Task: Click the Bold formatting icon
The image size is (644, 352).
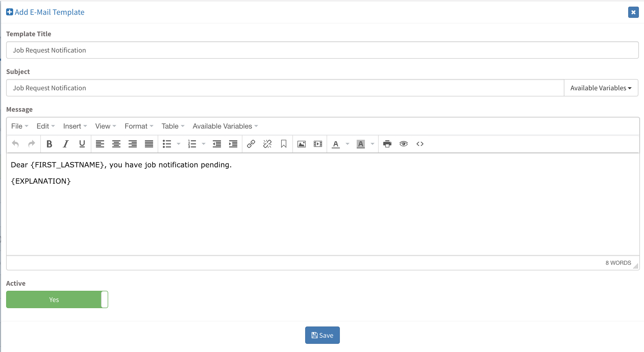Action: 49,144
